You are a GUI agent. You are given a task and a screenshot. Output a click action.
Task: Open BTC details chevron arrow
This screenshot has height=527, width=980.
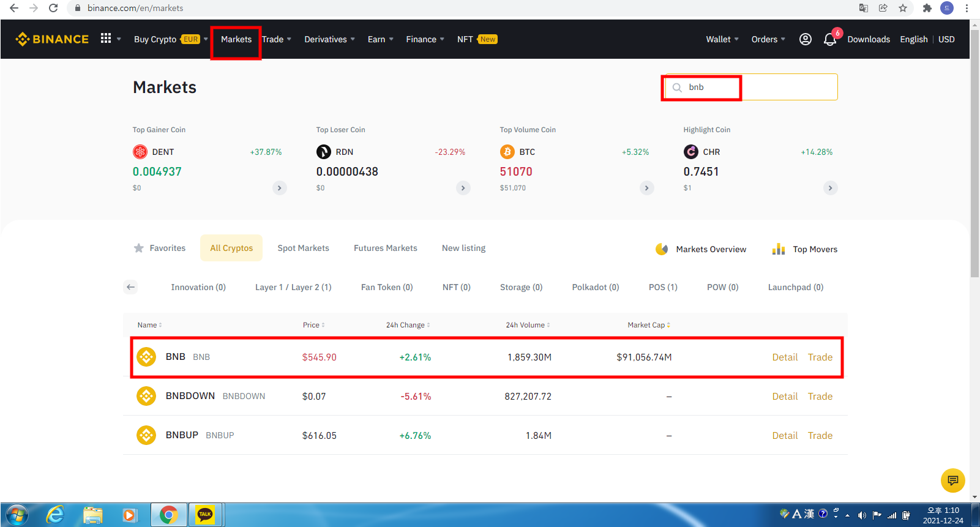(x=647, y=188)
